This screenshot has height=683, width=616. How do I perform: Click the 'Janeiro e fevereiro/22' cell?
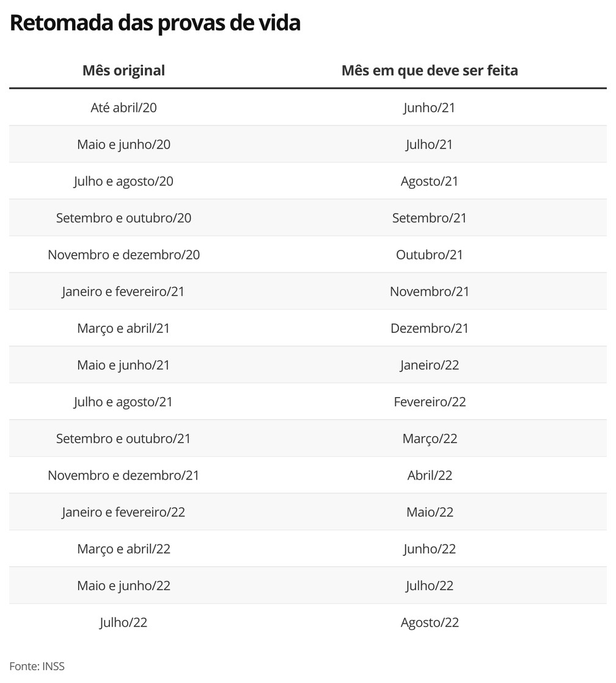[123, 512]
